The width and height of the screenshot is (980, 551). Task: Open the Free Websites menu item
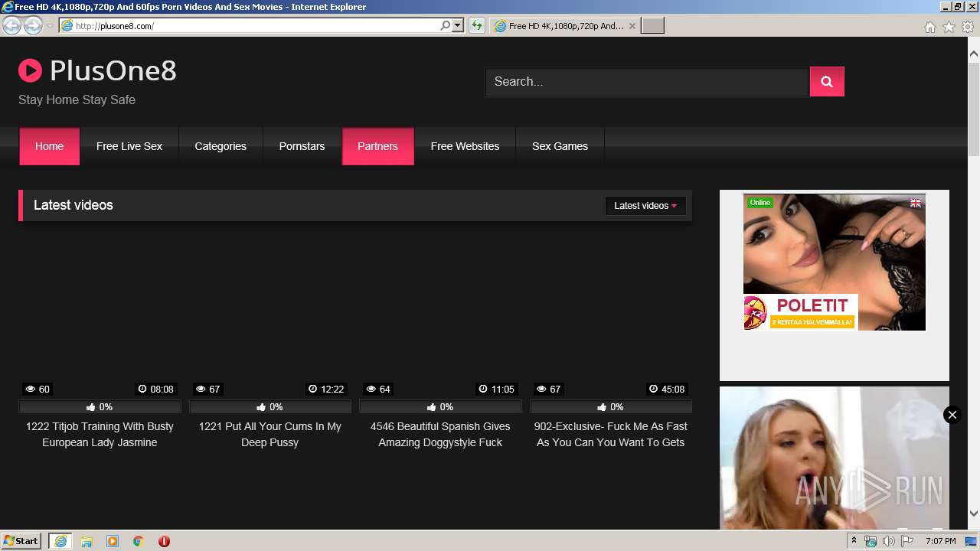click(x=465, y=146)
